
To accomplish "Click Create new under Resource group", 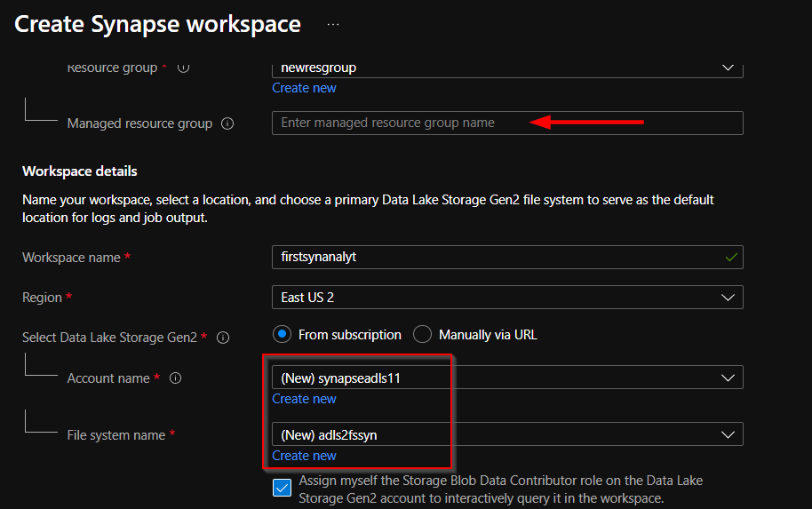I will pyautogui.click(x=304, y=88).
